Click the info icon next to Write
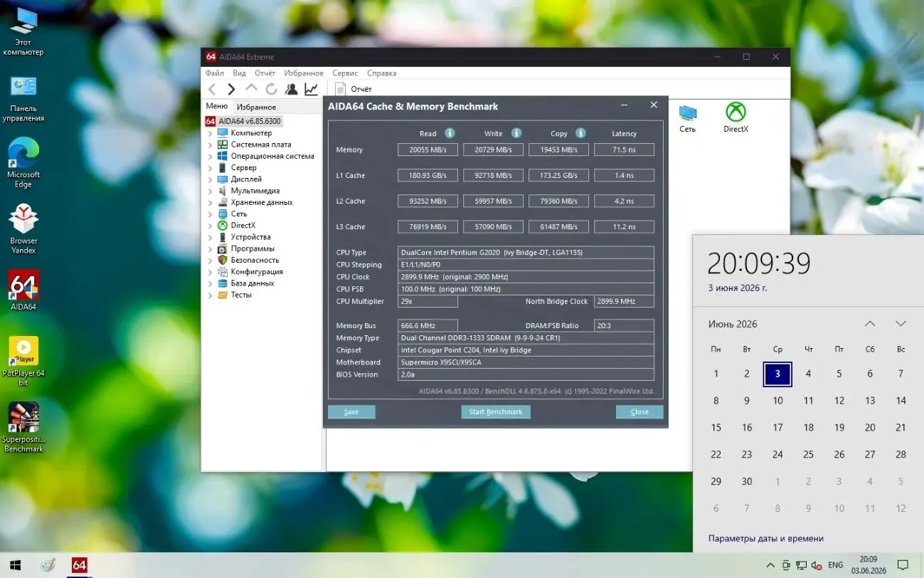This screenshot has height=578, width=924. 516,133
